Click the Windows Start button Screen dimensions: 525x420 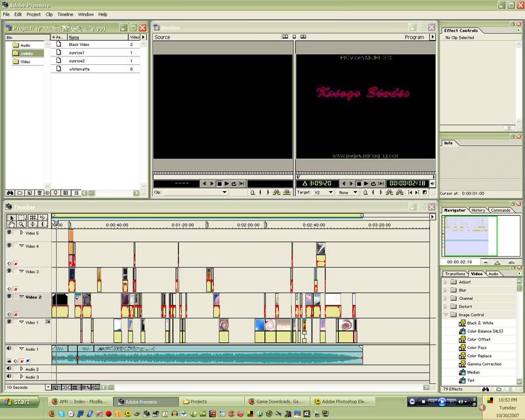[x=18, y=401]
